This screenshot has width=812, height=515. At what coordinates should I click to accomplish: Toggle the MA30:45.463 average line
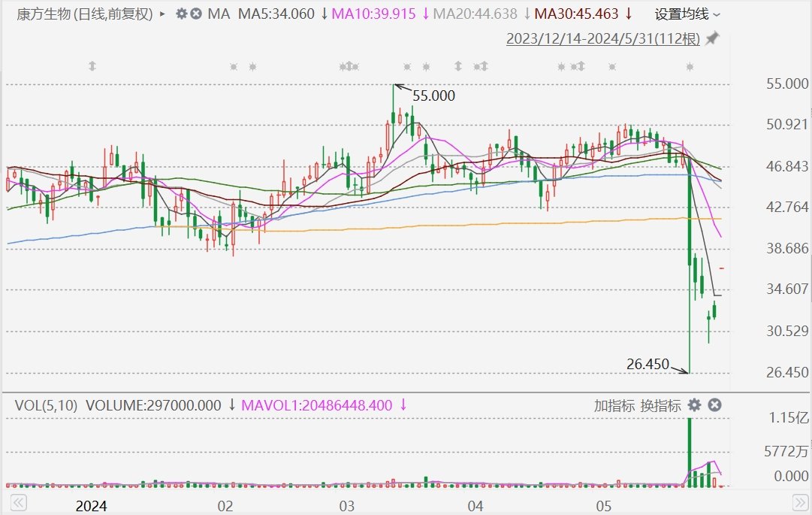(576, 14)
